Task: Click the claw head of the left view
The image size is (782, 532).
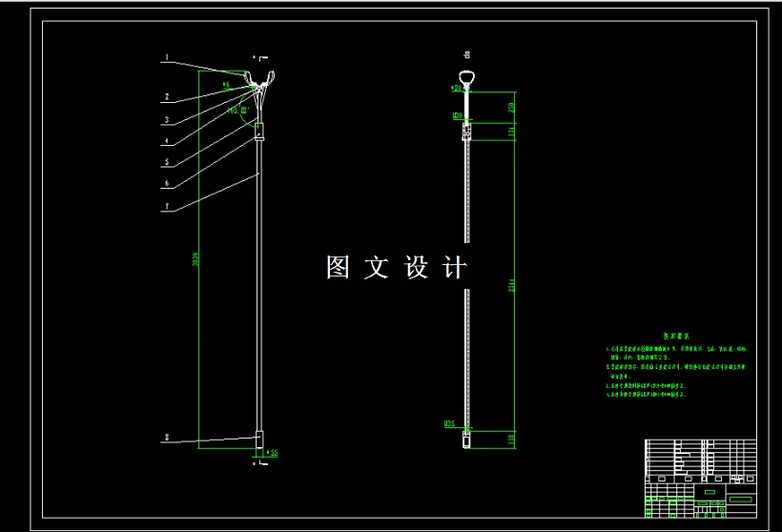Action: point(259,80)
